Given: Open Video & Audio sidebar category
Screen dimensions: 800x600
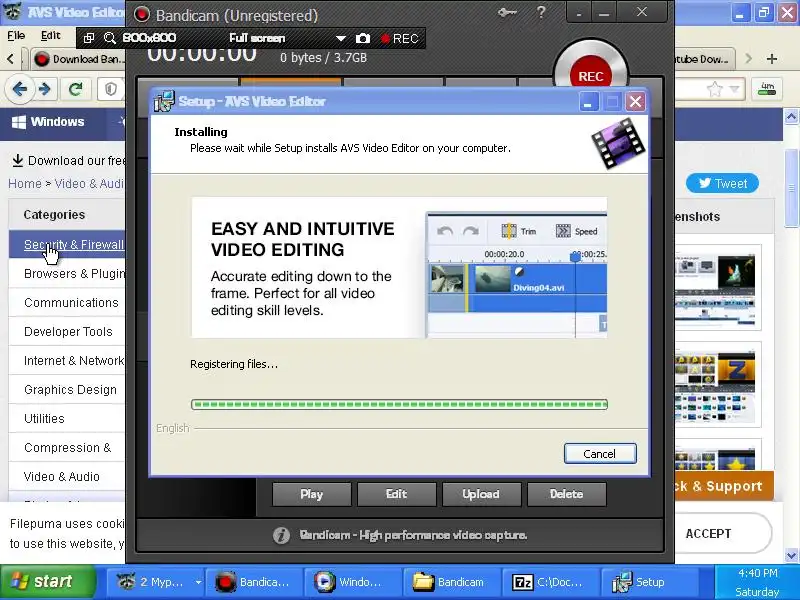Looking at the screenshot, I should tap(67, 477).
